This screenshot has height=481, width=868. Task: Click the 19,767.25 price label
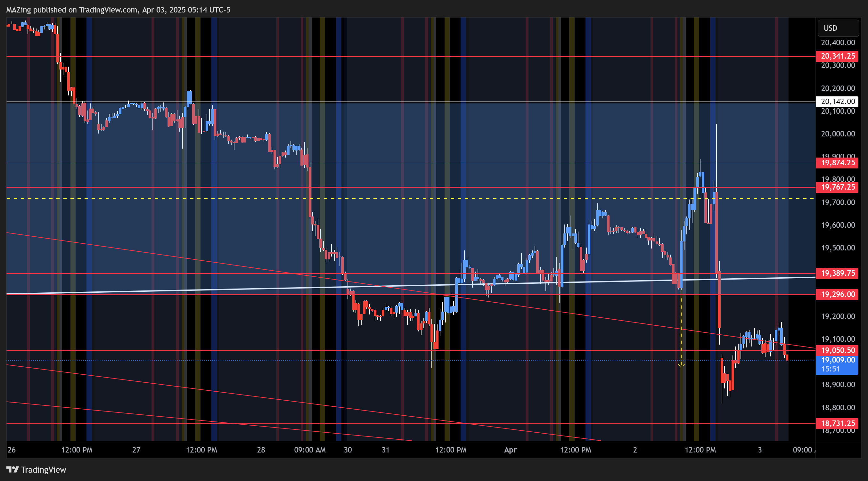click(837, 187)
